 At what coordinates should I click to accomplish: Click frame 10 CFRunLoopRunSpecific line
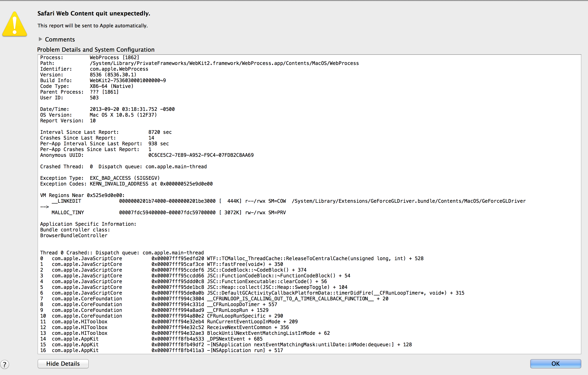pyautogui.click(x=162, y=316)
